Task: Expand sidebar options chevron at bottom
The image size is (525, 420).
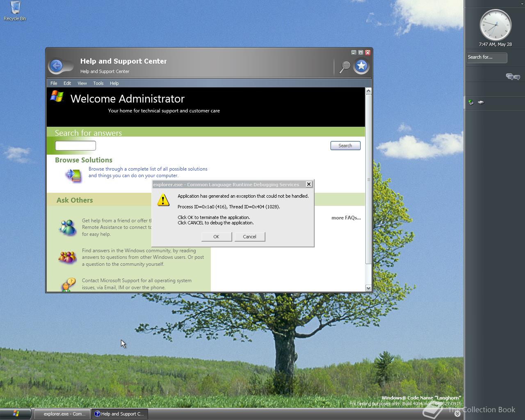Action: [457, 414]
